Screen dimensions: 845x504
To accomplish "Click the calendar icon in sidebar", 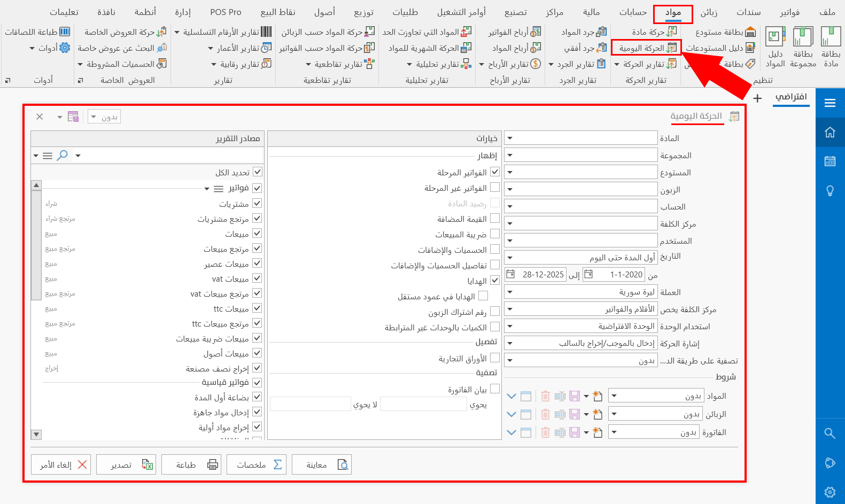I will coord(830,161).
